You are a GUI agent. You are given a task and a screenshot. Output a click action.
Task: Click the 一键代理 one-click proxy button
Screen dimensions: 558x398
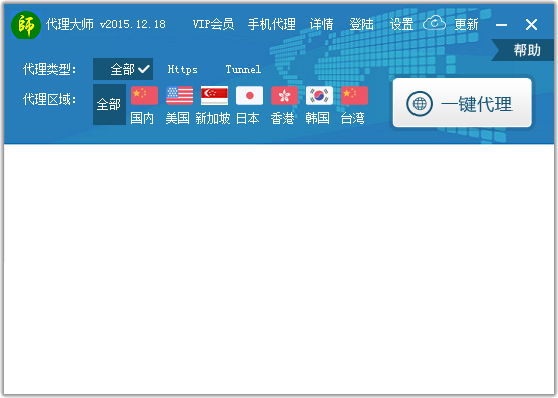[x=462, y=103]
